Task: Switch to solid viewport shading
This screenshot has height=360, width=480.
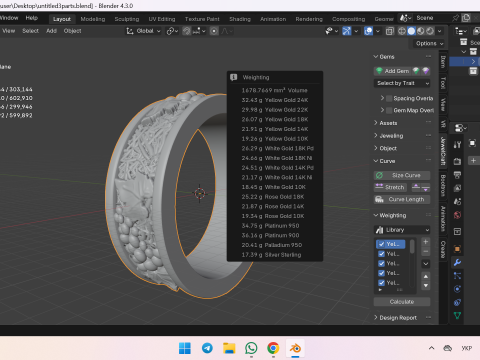Action: click(x=411, y=31)
